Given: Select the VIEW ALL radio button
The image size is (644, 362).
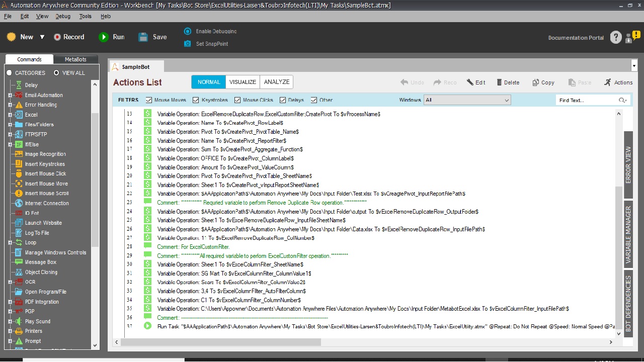Looking at the screenshot, I should click(x=56, y=73).
